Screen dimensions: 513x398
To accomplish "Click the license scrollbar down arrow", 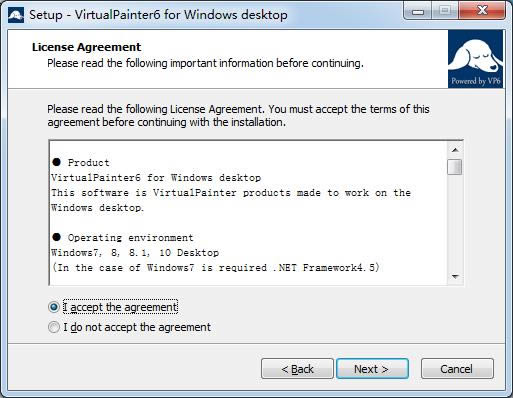I will pyautogui.click(x=455, y=276).
